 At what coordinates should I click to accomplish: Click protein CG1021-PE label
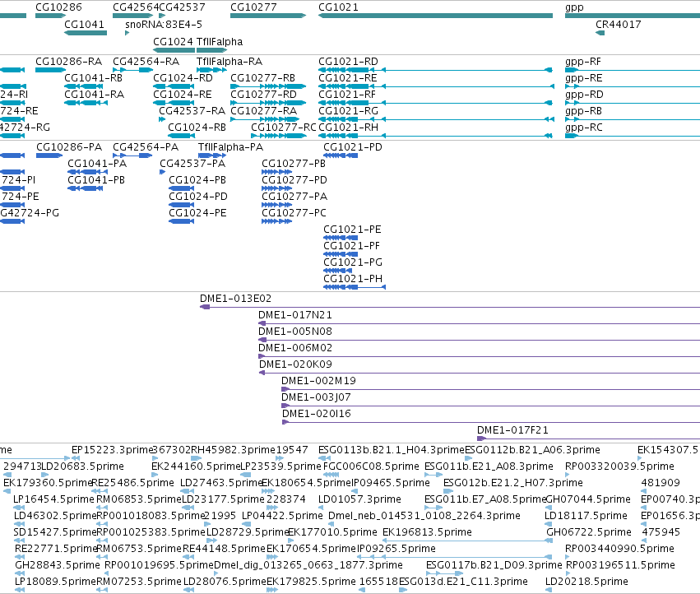click(352, 230)
